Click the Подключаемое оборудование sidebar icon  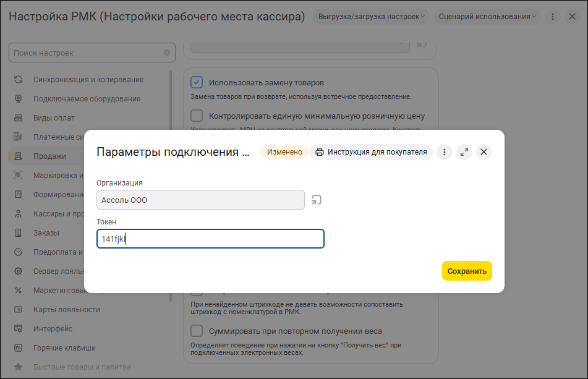point(19,99)
